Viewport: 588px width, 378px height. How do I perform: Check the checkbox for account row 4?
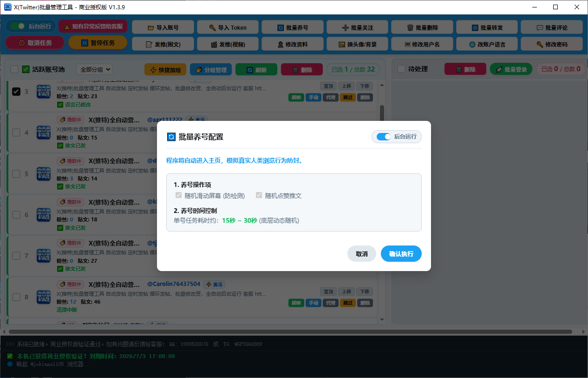(16, 133)
